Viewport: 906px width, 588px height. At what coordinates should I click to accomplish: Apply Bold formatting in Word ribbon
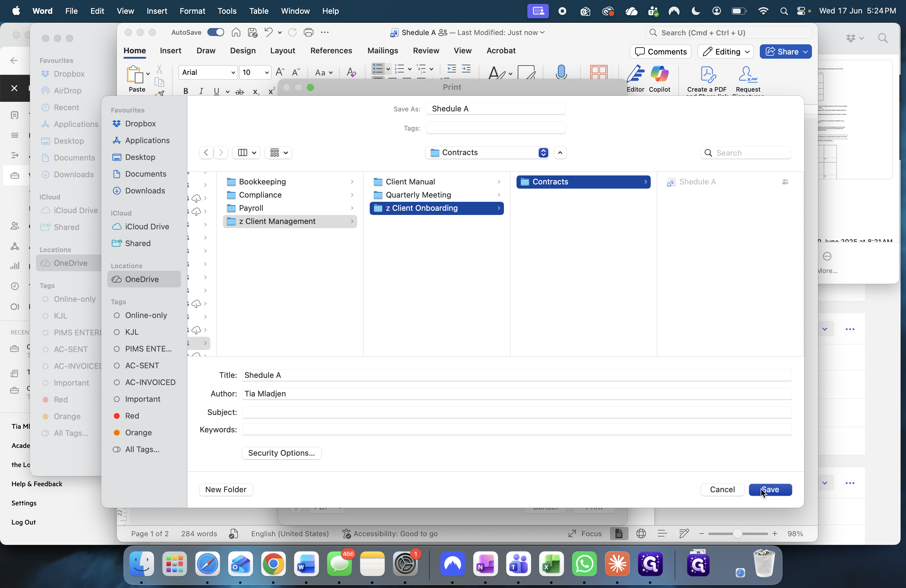click(186, 91)
